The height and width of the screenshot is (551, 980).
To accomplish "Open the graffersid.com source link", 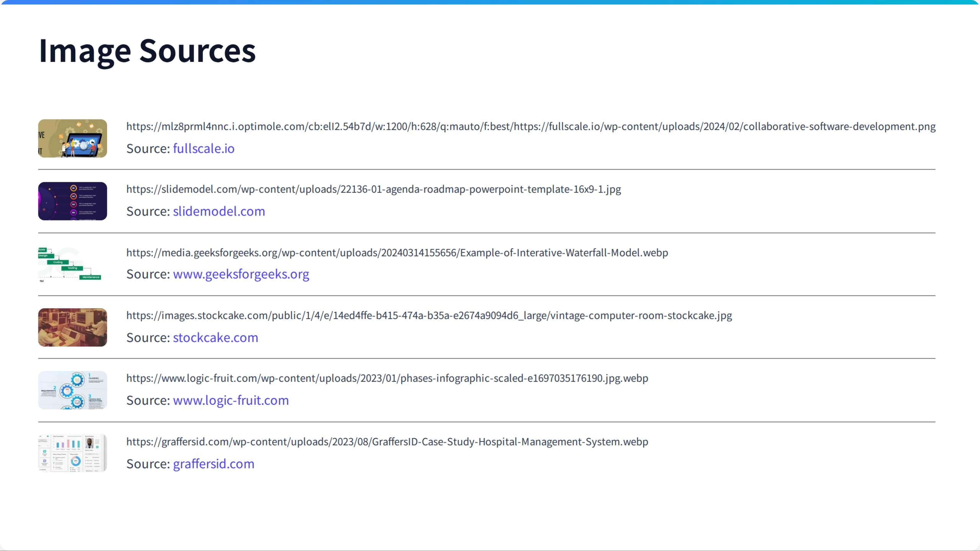I will [213, 464].
